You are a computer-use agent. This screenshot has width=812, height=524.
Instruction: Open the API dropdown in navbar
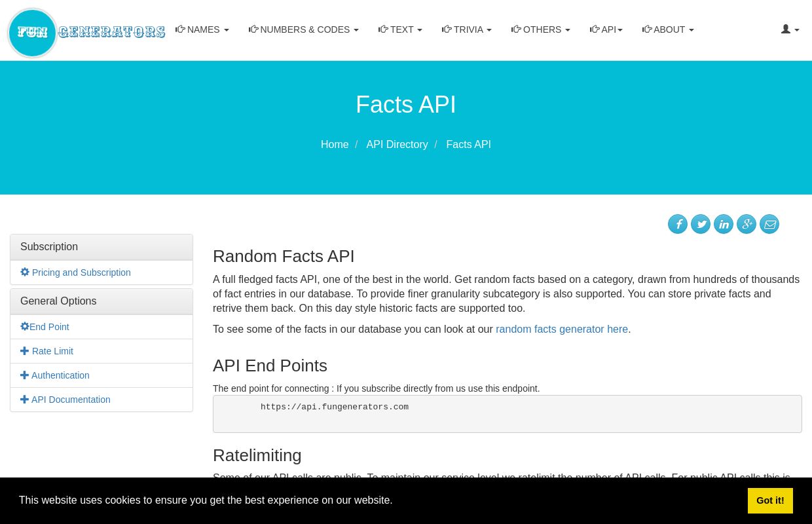[x=606, y=29]
